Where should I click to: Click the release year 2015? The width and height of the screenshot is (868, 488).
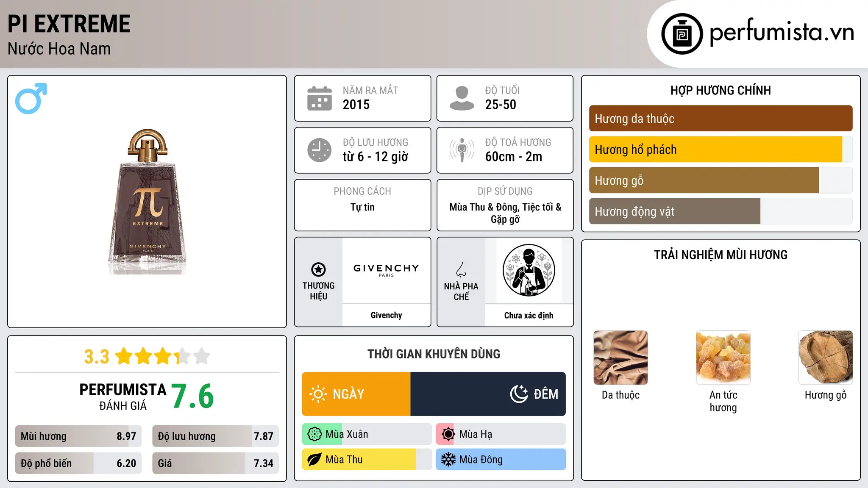[x=356, y=105]
